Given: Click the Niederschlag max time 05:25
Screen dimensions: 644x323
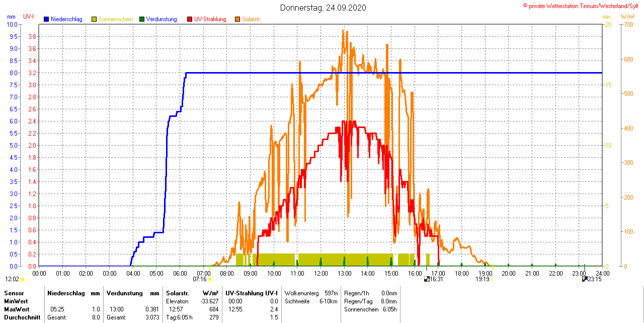Looking at the screenshot, I should tap(57, 309).
